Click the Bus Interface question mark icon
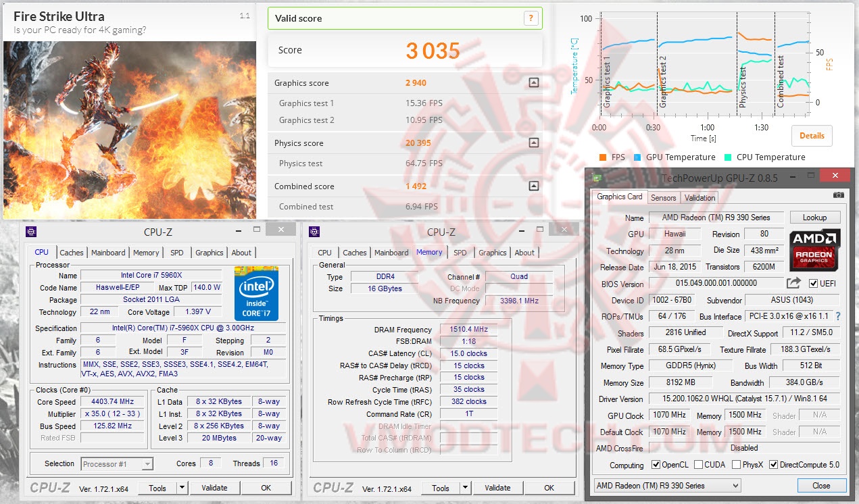Image resolution: width=859 pixels, height=504 pixels. coord(838,316)
